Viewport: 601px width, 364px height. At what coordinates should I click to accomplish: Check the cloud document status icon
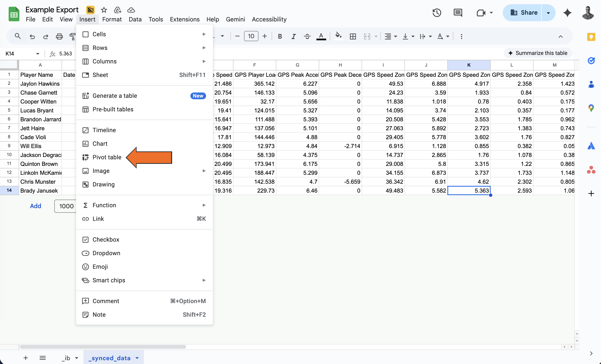tap(131, 10)
